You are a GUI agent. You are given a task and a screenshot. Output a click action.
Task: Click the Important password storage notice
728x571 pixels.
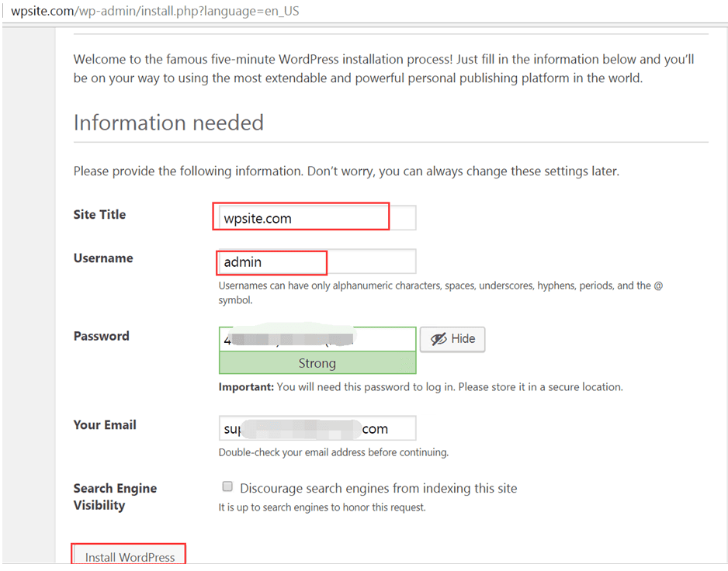pyautogui.click(x=421, y=387)
